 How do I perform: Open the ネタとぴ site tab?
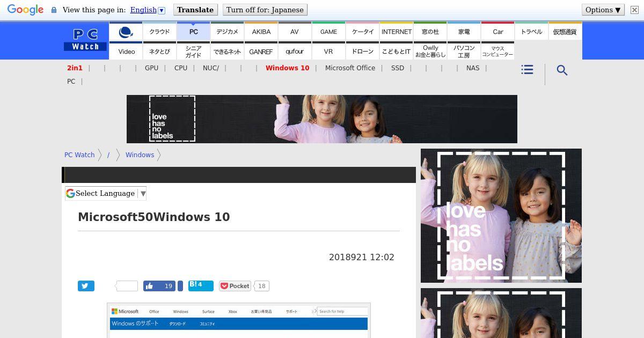(x=159, y=52)
